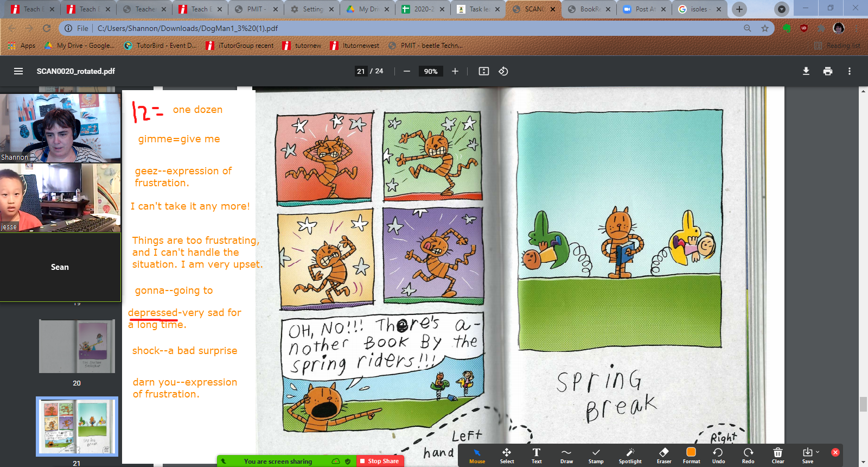Clear all annotations with trash icon
868x467 pixels.
pyautogui.click(x=778, y=456)
